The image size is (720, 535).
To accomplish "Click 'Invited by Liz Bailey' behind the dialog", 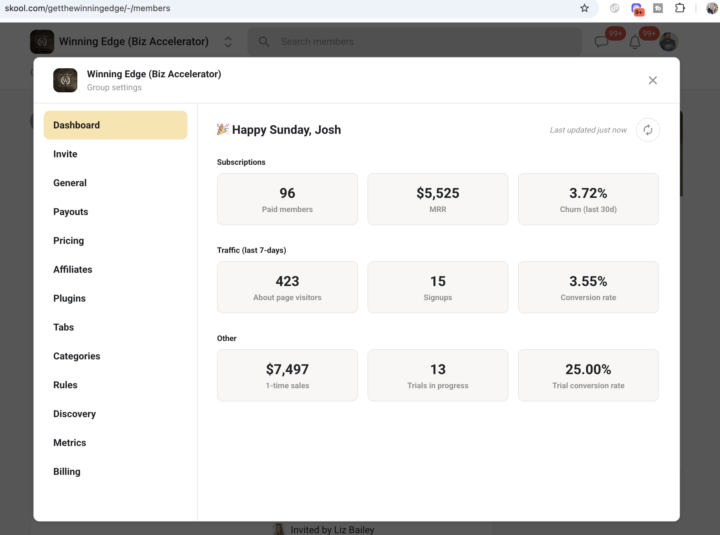I will pyautogui.click(x=332, y=529).
